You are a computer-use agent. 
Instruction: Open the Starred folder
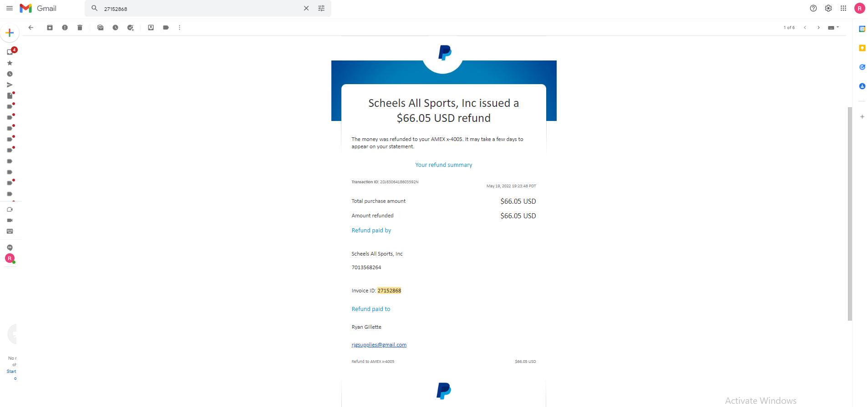pos(10,63)
